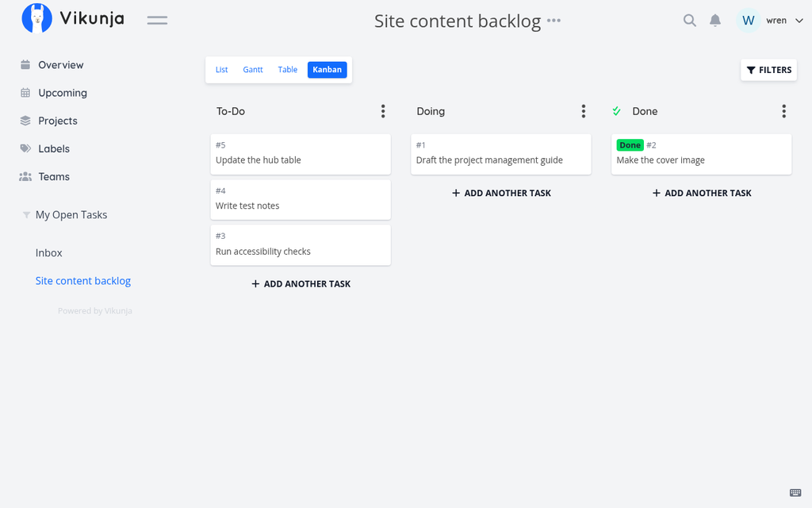Viewport: 812px width, 508px height.
Task: Open keyboard shortcuts icon
Action: pos(795,492)
